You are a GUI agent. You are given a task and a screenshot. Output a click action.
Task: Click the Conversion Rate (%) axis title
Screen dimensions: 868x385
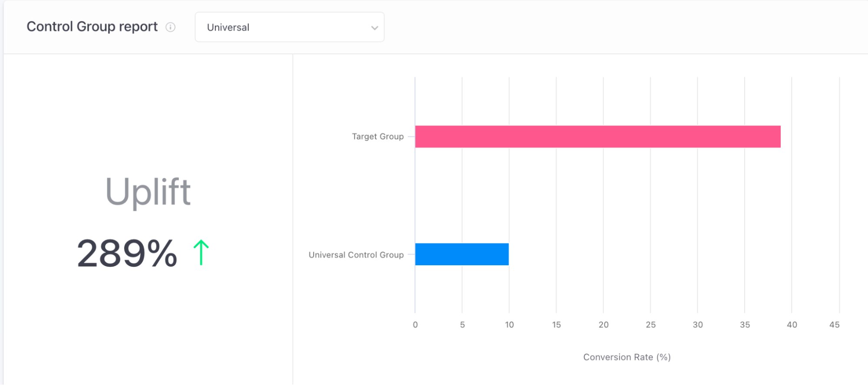click(x=627, y=357)
